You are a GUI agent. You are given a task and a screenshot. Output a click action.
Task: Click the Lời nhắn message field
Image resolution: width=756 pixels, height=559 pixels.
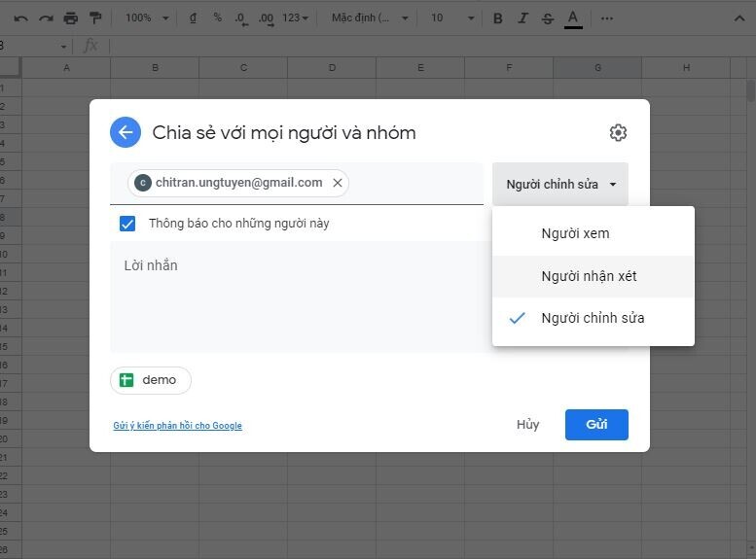(302, 297)
